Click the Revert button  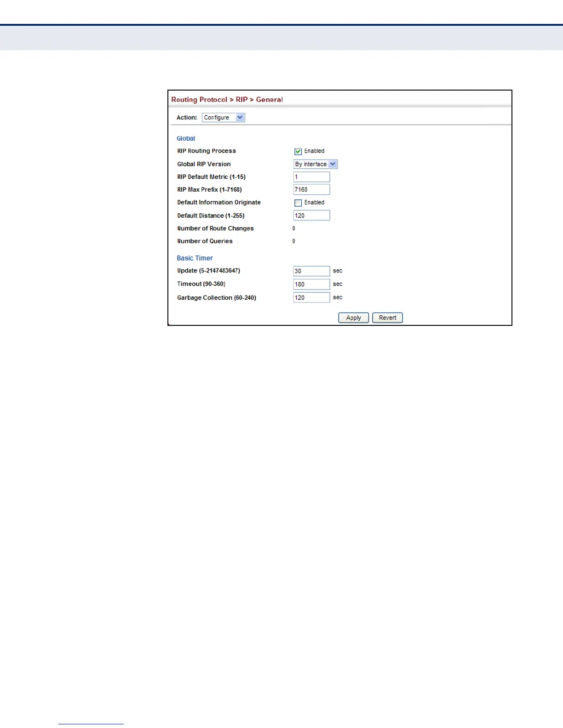coord(387,318)
